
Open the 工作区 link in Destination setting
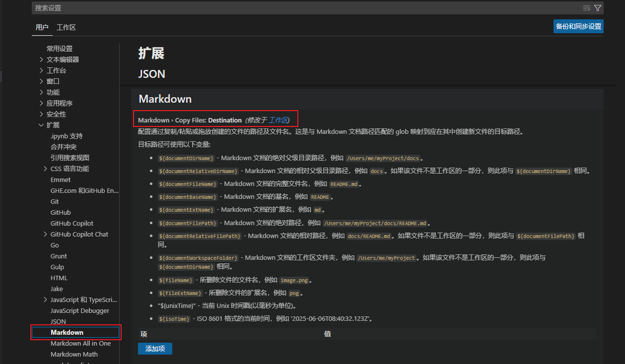(x=278, y=120)
